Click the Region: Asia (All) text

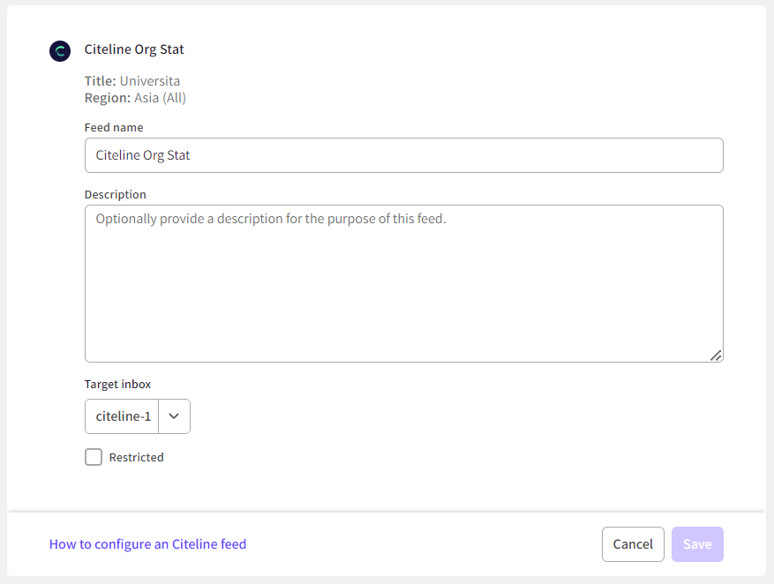pyautogui.click(x=135, y=98)
